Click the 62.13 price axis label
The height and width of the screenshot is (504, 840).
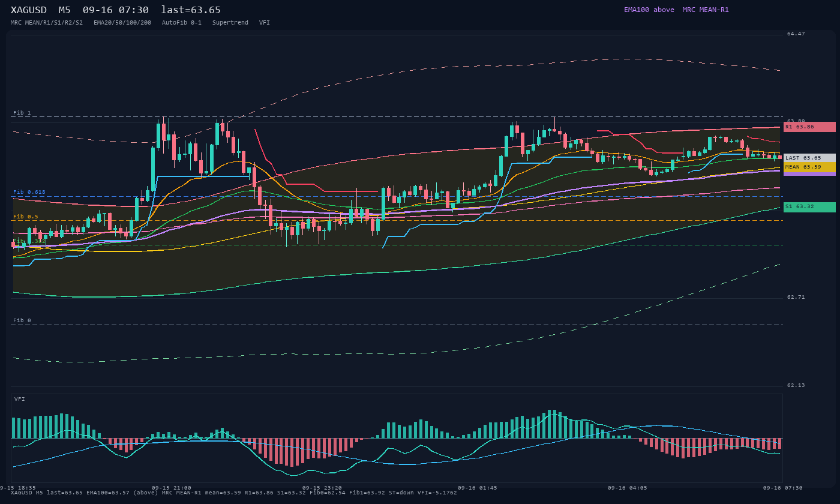click(x=796, y=385)
